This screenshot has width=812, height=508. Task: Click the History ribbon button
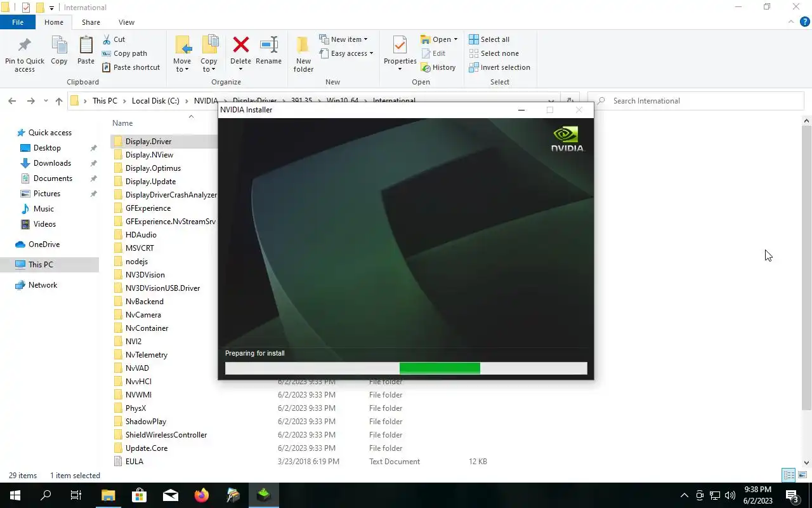pos(438,67)
